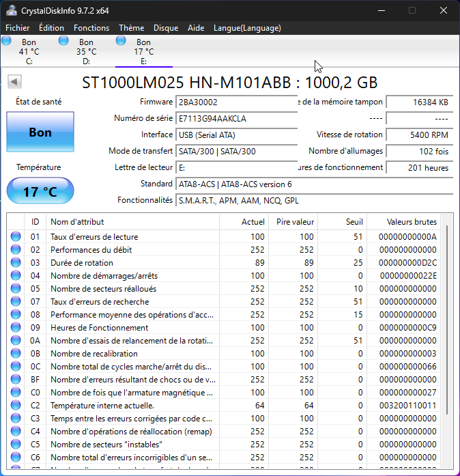Click the 17 °C temperature indicator
The width and height of the screenshot is (460, 476).
(x=40, y=191)
